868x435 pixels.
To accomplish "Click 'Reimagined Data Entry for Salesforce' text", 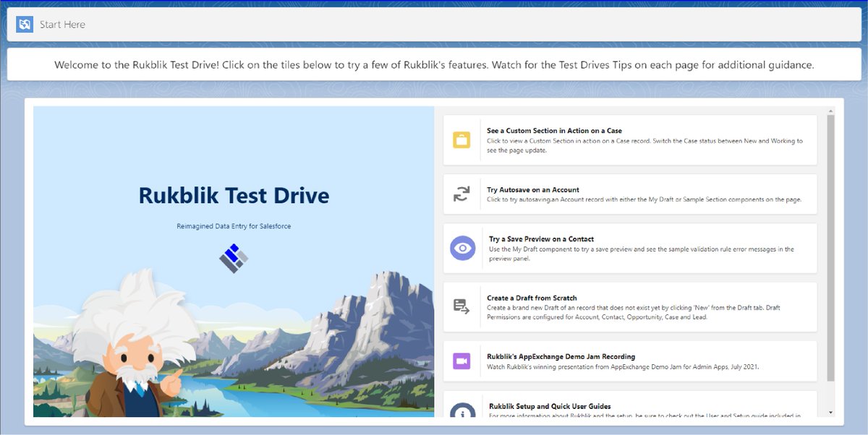I will click(234, 226).
